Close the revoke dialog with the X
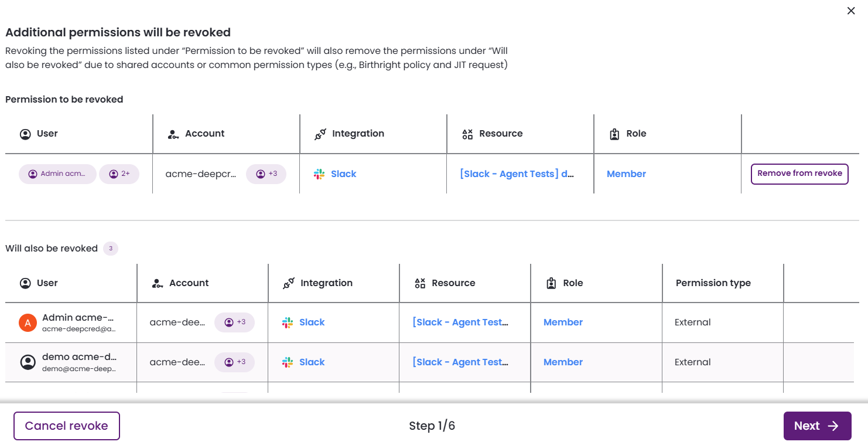Screen dimensions: 868x445 click(851, 11)
